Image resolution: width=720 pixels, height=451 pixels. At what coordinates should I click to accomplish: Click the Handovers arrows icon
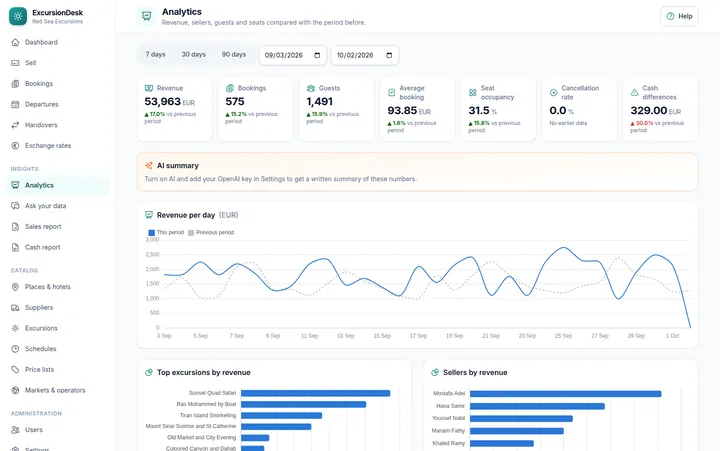click(x=15, y=125)
